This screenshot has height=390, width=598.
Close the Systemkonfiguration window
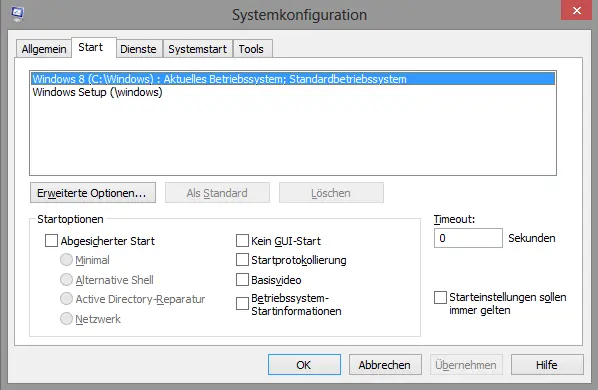(x=576, y=10)
